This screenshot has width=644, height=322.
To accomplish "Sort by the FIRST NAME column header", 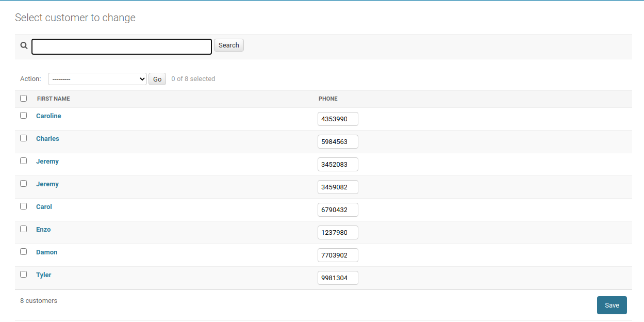I will point(54,99).
